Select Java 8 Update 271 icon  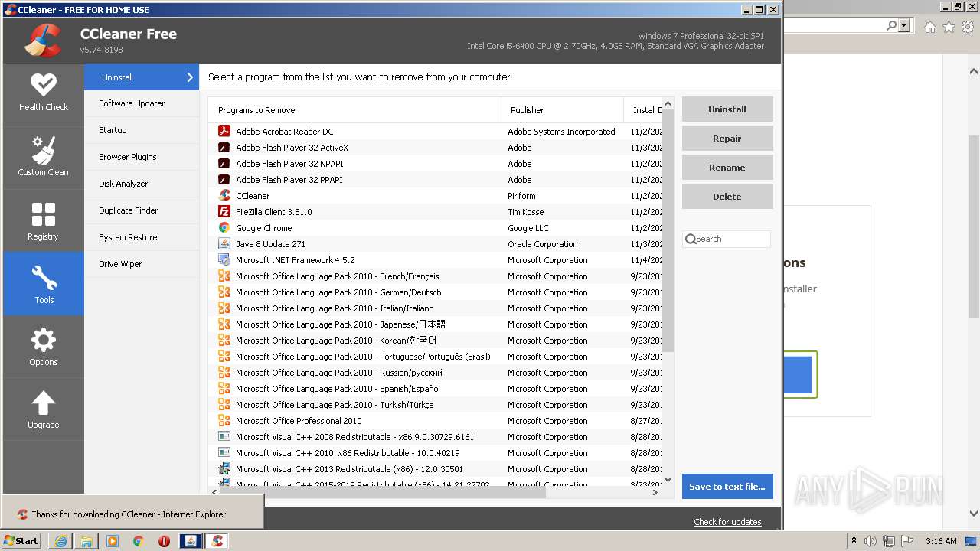(224, 243)
